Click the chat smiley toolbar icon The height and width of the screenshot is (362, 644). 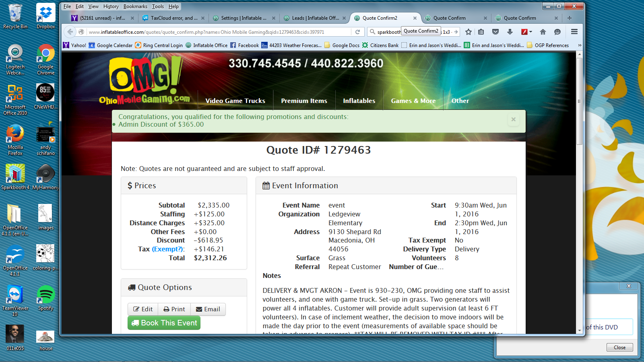pos(557,32)
